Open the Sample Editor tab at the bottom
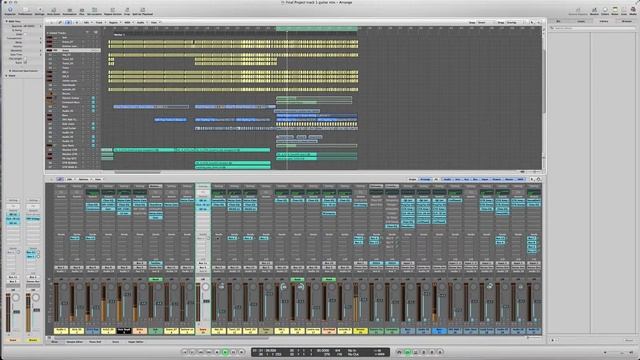Screen dimensions: 640x360 [x=75, y=342]
